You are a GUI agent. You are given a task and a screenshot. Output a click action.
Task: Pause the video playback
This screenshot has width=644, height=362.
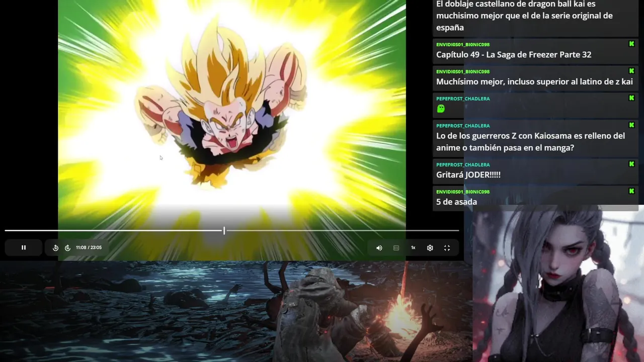click(x=23, y=247)
